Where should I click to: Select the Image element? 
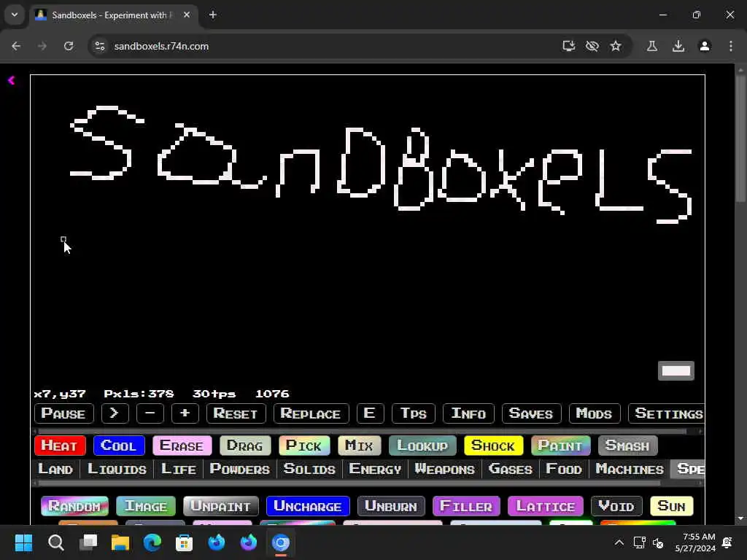146,506
